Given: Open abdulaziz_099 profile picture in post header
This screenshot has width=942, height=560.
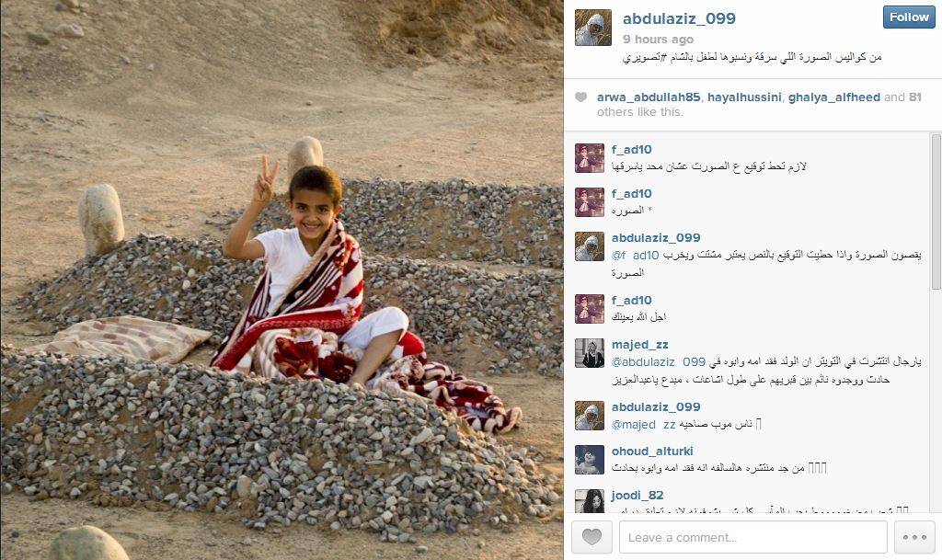Looking at the screenshot, I should pos(593,28).
